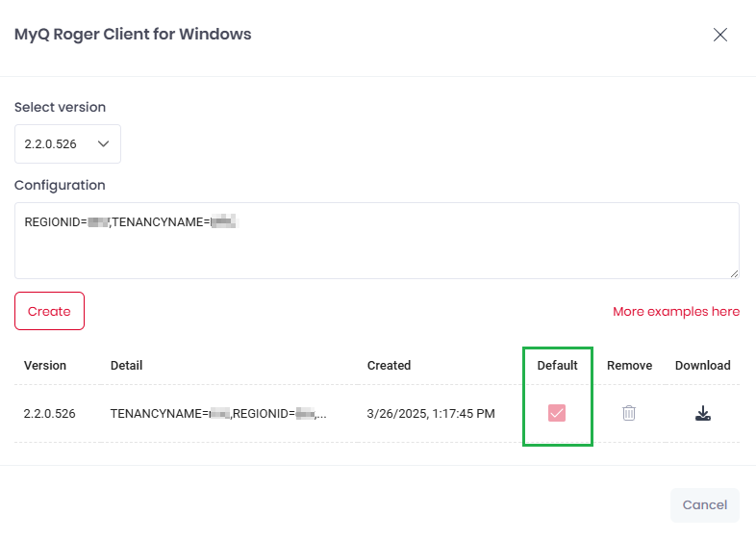Select the Version column header
Viewport: 756px width, 541px height.
coord(45,366)
